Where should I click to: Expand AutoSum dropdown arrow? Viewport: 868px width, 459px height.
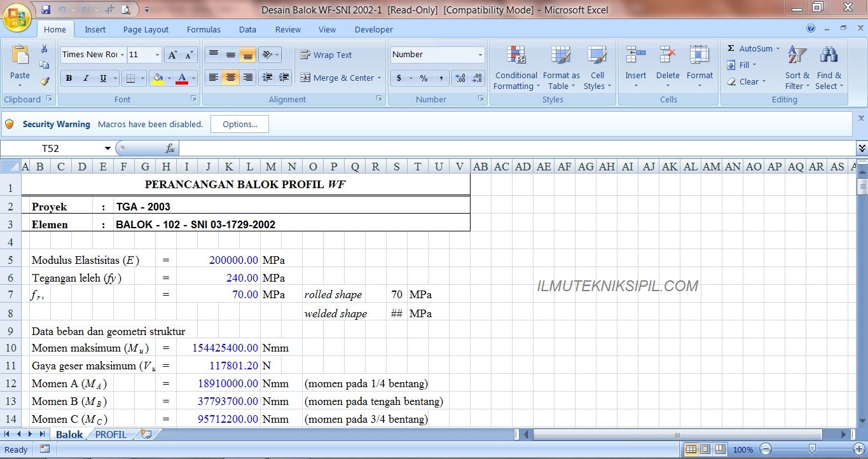point(778,48)
